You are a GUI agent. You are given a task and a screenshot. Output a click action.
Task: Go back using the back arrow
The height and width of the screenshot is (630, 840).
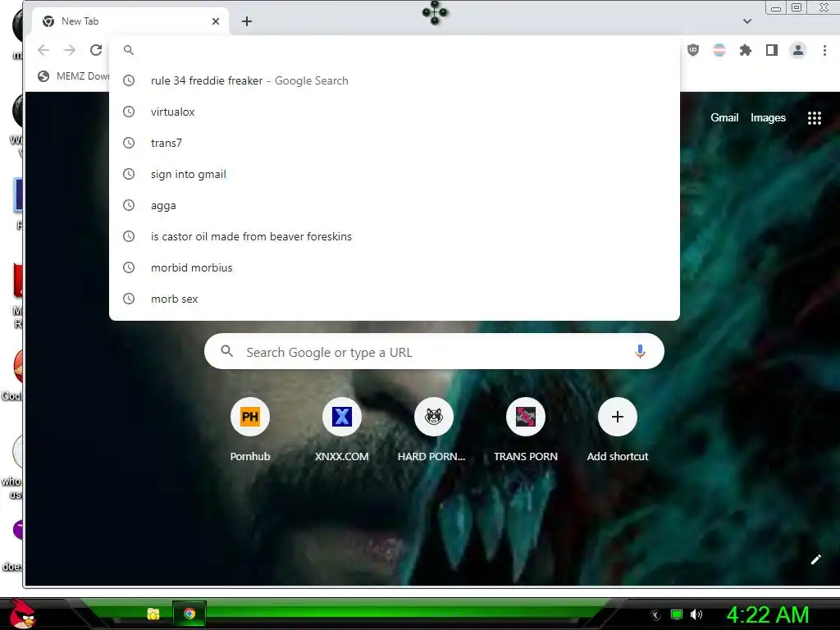(x=43, y=50)
